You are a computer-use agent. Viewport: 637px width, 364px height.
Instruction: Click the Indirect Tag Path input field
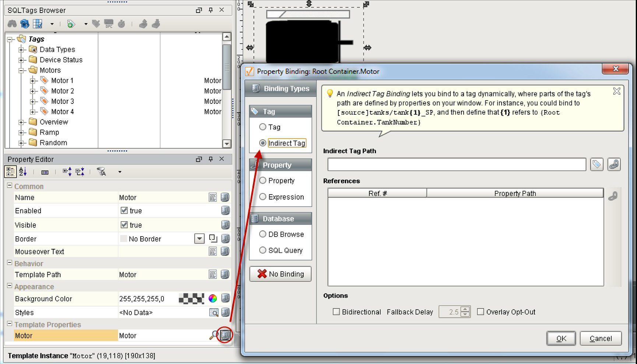click(457, 164)
